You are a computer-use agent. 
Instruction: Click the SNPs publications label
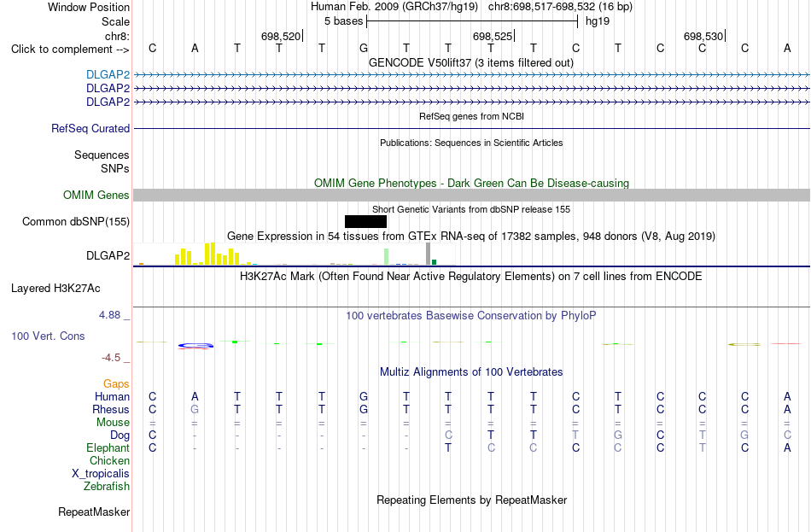pos(115,168)
